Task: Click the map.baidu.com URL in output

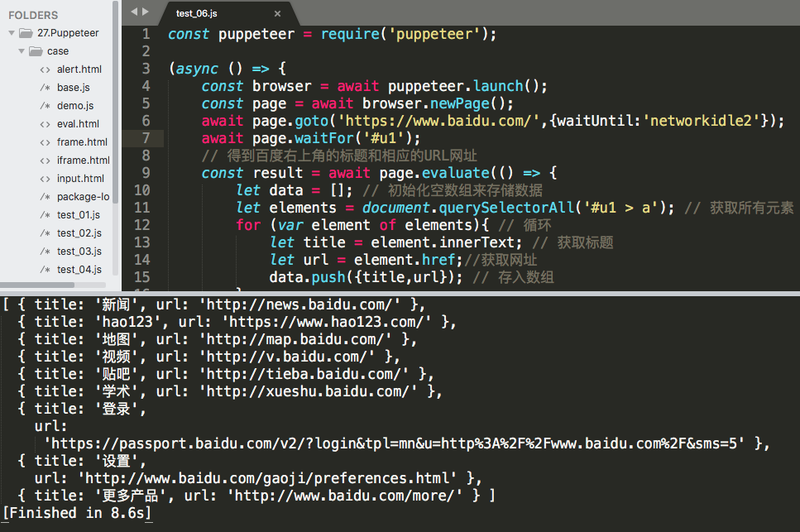Action: [x=295, y=340]
